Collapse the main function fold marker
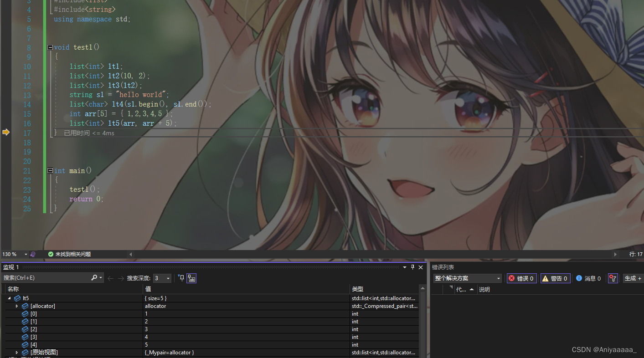This screenshot has width=644, height=358. click(51, 171)
